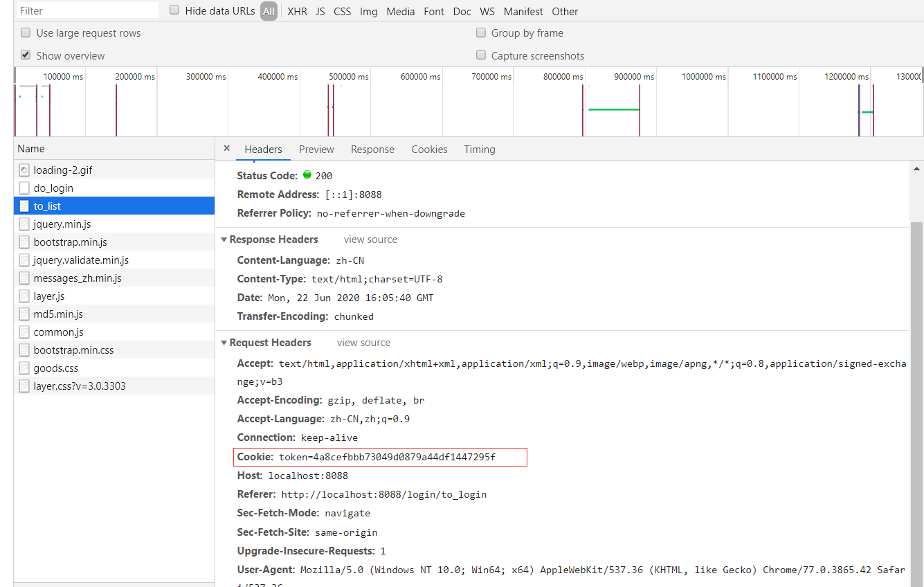Click the bootstrap.min.js file icon

(x=24, y=242)
